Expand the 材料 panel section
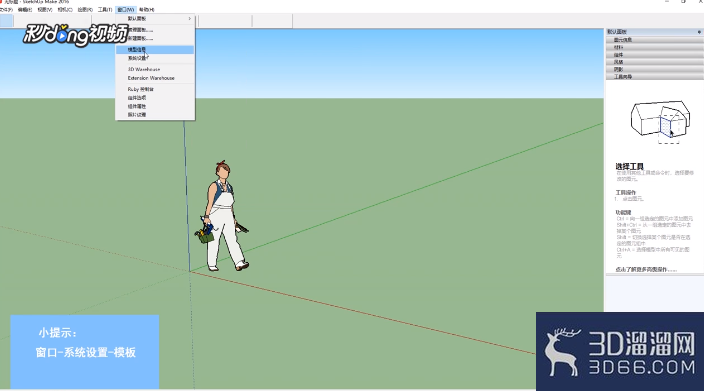Viewport: 704px width, 391px height. (655, 47)
